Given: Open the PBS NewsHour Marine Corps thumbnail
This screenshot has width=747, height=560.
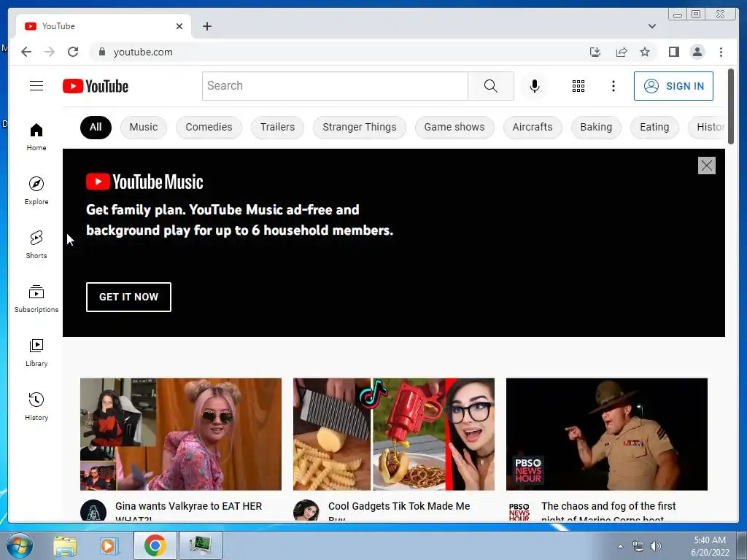Looking at the screenshot, I should pyautogui.click(x=606, y=434).
